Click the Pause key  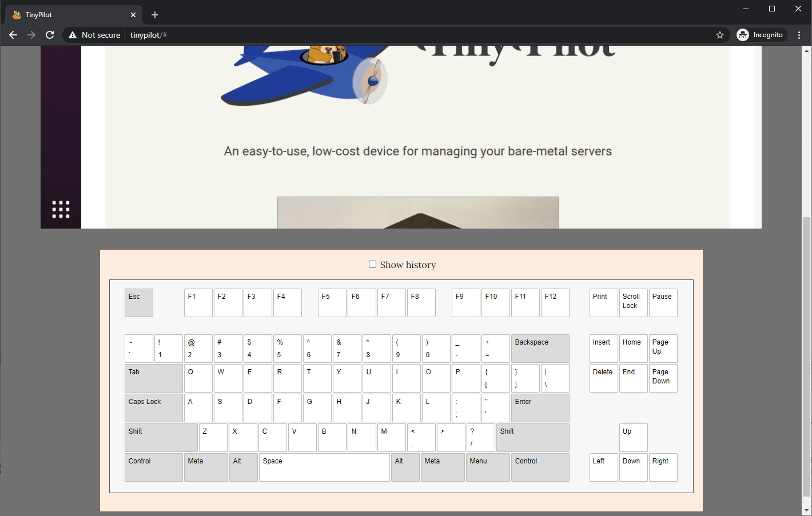tap(663, 303)
